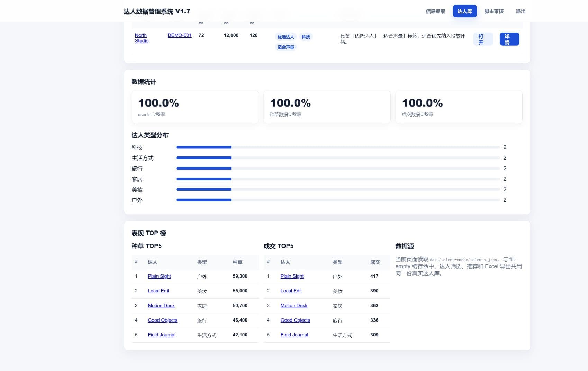Click the 数据统计 section heading
588x371 pixels.
click(144, 82)
